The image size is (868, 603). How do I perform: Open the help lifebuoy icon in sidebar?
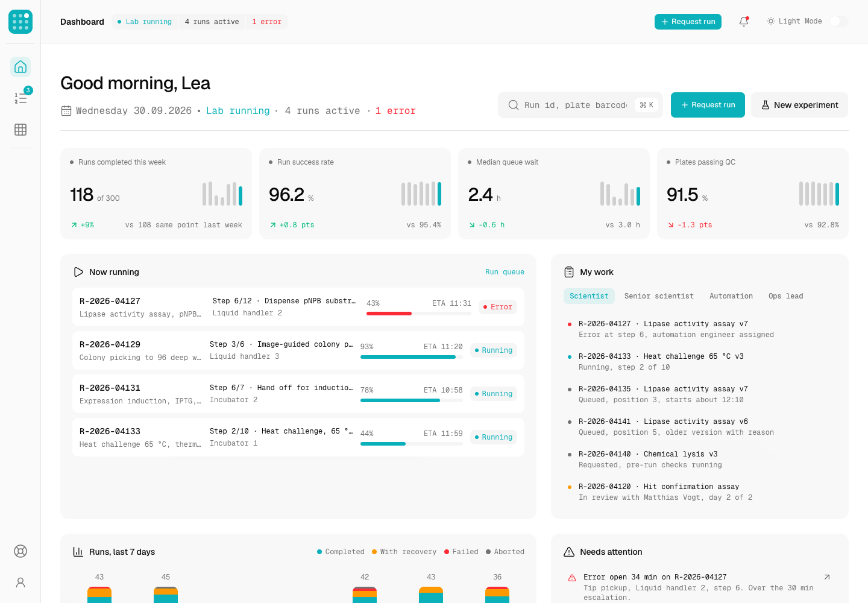pyautogui.click(x=20, y=551)
